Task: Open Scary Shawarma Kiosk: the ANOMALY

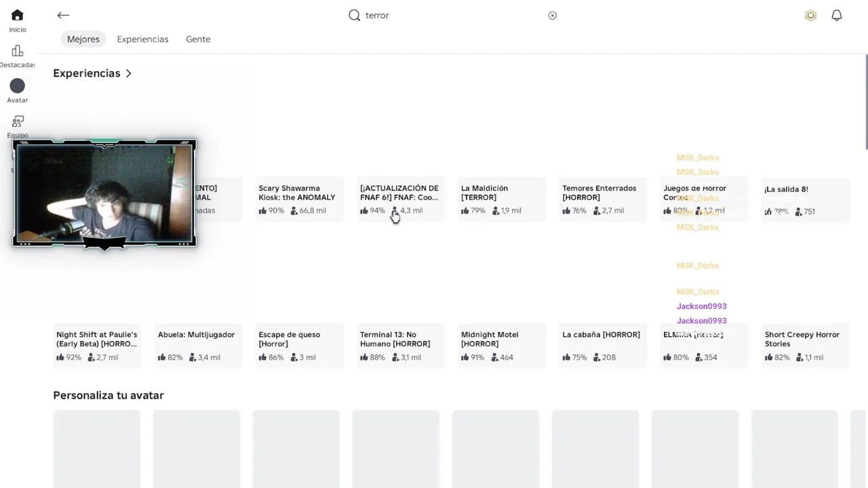Action: [x=297, y=193]
